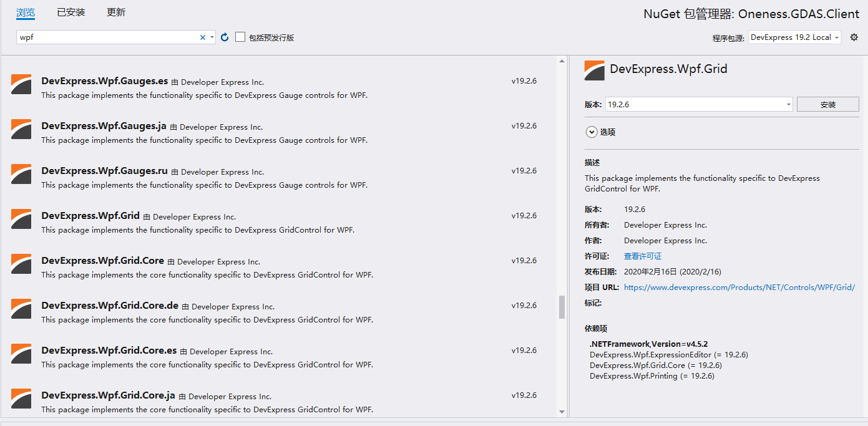The height and width of the screenshot is (426, 868).
Task: Toggle the include prerelease (包括预发行版) checkbox
Action: click(240, 37)
